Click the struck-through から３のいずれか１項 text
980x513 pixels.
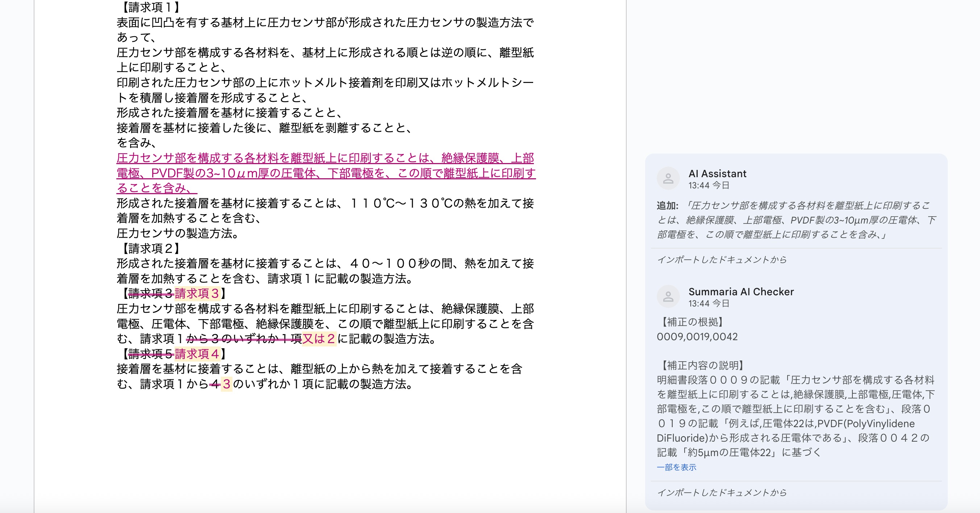pos(244,338)
